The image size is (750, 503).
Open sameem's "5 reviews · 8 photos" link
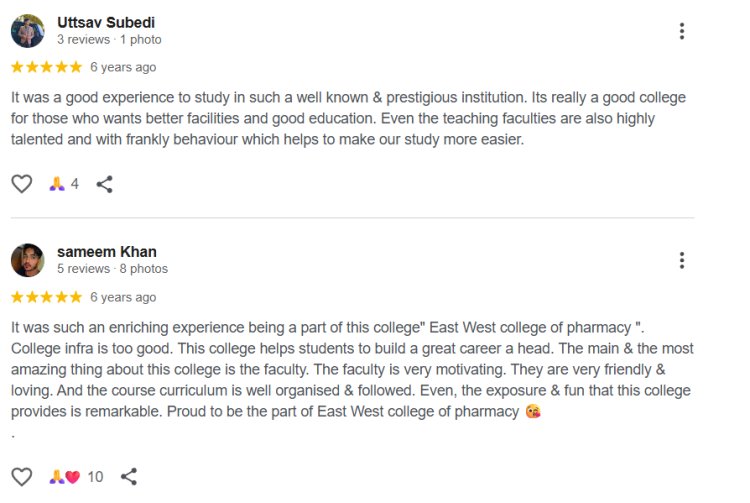[112, 269]
